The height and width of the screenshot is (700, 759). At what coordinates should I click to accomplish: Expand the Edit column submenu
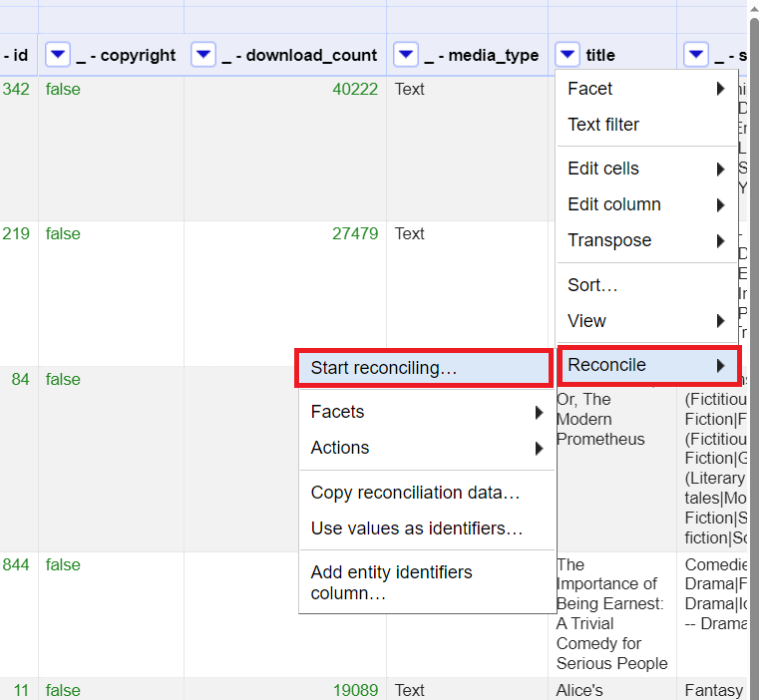[646, 204]
